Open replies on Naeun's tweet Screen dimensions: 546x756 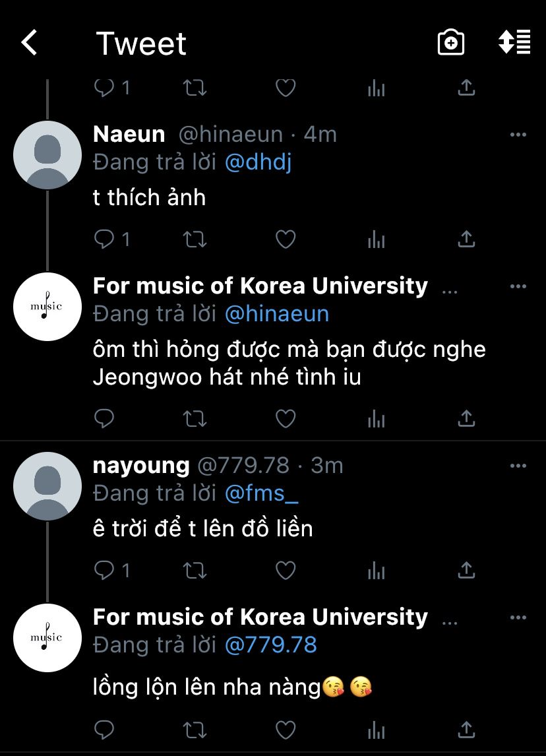105,239
